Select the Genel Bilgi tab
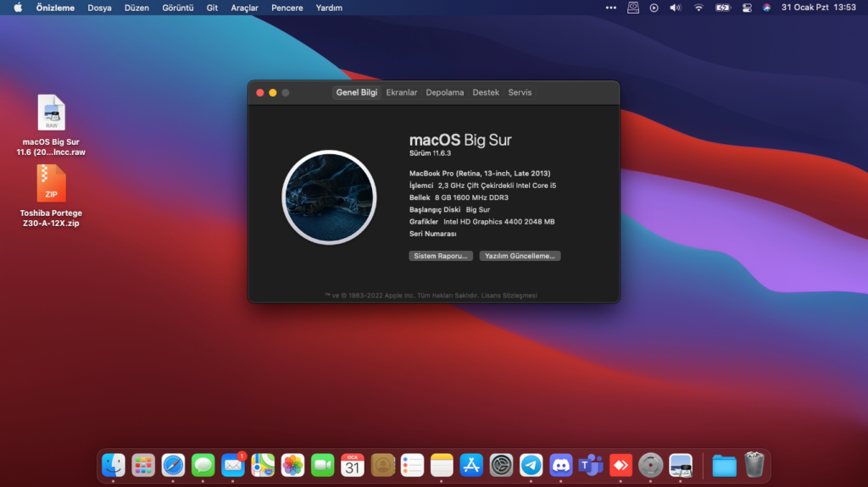The image size is (868, 487). [x=357, y=92]
